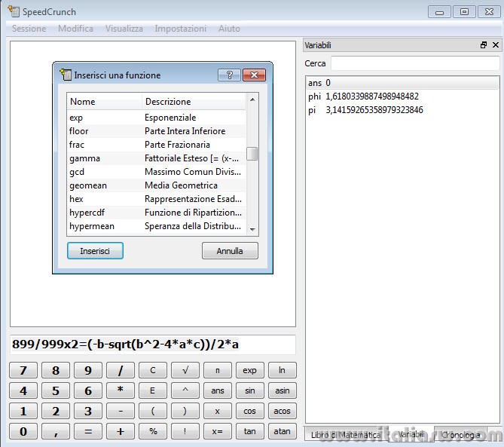Close the Variabili dock panel
The height and width of the screenshot is (447, 504).
[x=496, y=45]
